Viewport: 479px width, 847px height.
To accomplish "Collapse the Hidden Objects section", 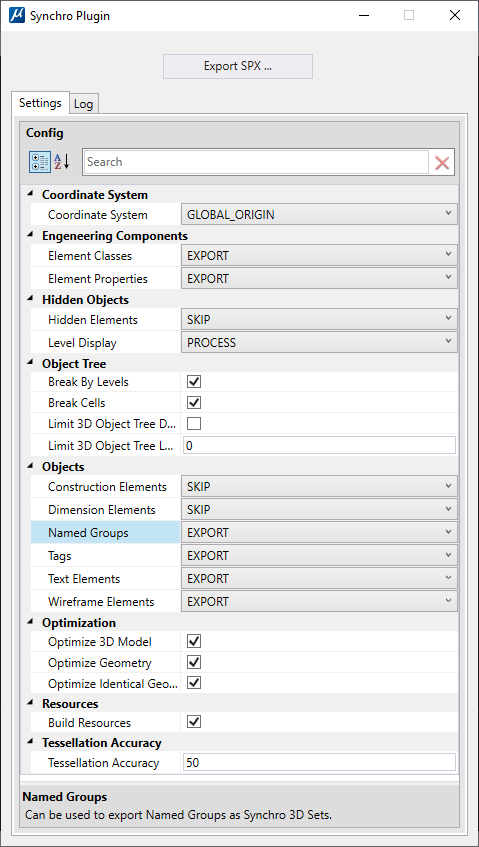I will pos(30,299).
